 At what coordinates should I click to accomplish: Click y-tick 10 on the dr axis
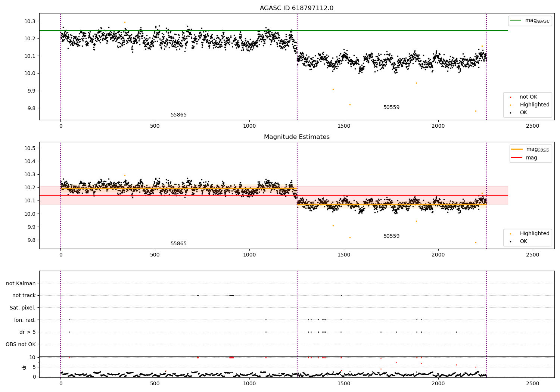click(32, 357)
